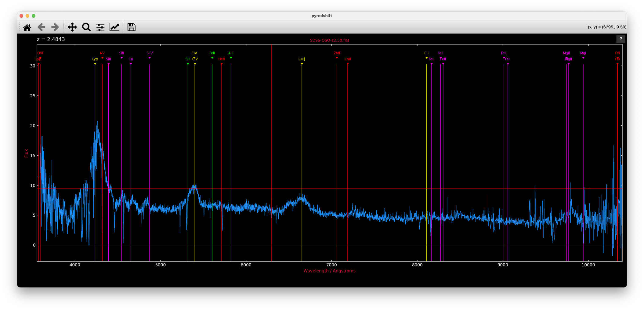Image resolution: width=644 pixels, height=310 pixels.
Task: Go back to the previous view
Action: coord(41,27)
